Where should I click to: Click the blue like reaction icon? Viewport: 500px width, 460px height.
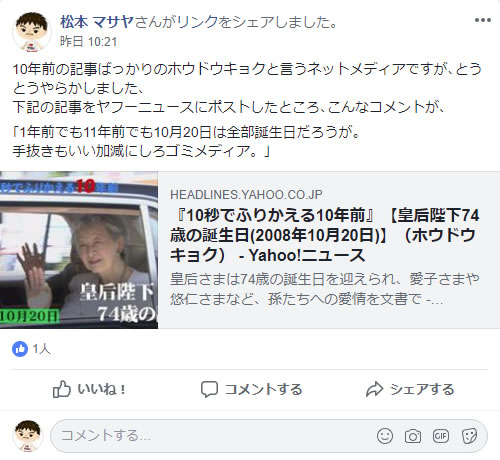[x=20, y=349]
